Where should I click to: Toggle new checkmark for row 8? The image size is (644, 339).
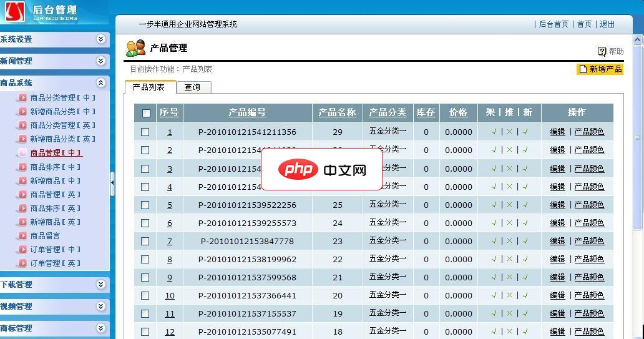click(x=525, y=259)
